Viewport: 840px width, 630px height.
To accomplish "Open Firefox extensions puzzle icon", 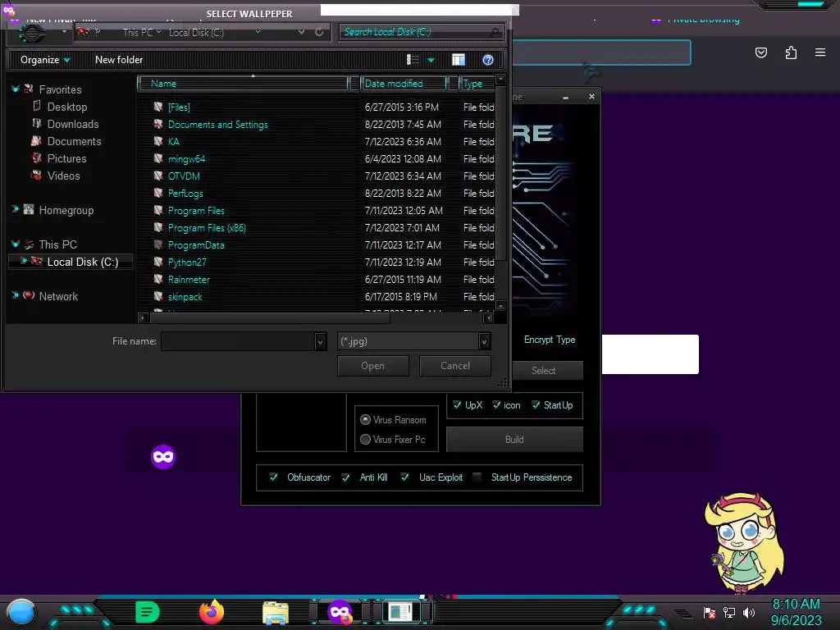I will point(791,52).
